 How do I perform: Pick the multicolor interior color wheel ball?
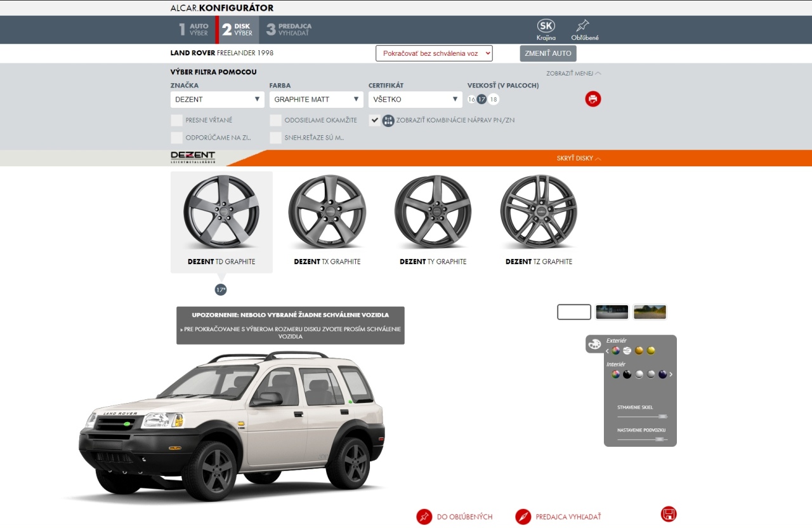pyautogui.click(x=615, y=374)
